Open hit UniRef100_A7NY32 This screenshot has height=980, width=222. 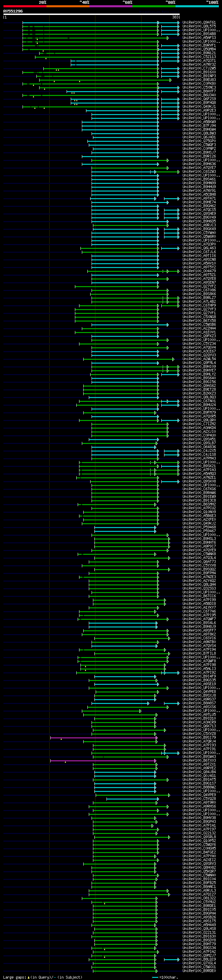pyautogui.click(x=199, y=64)
